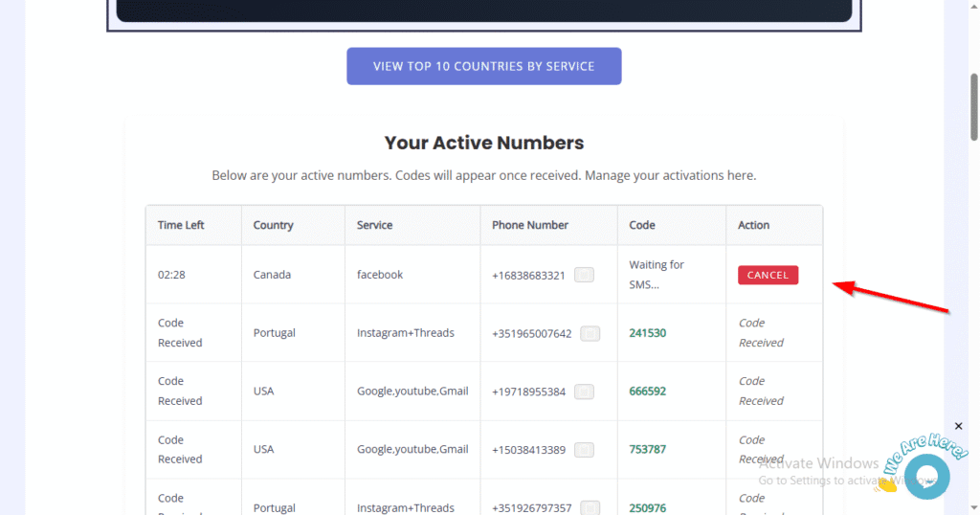The image size is (980, 515).
Task: Copy the USA number +15038413389
Action: click(584, 450)
